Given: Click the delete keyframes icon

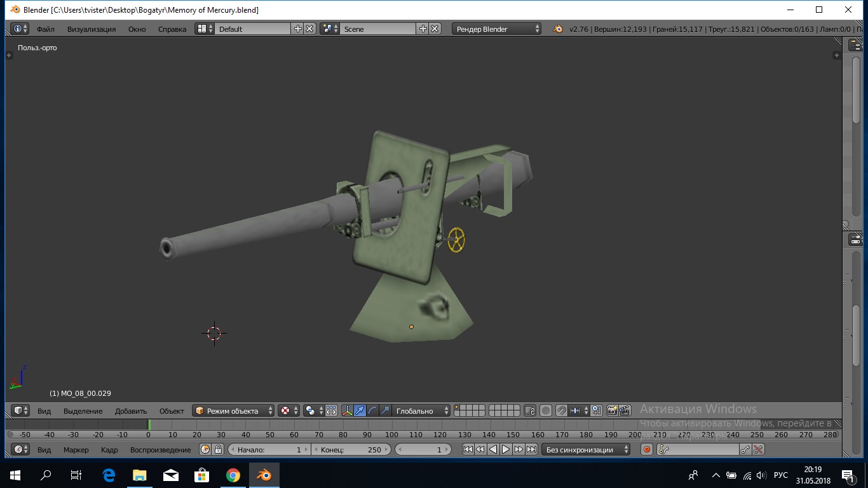Looking at the screenshot, I should tap(757, 449).
